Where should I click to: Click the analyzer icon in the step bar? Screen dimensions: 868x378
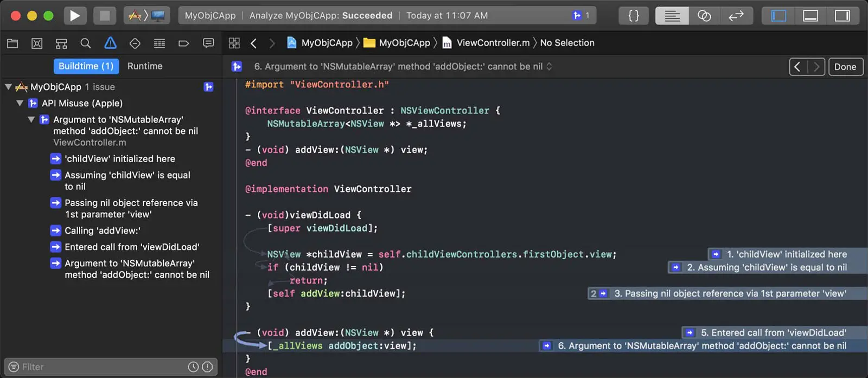(237, 66)
